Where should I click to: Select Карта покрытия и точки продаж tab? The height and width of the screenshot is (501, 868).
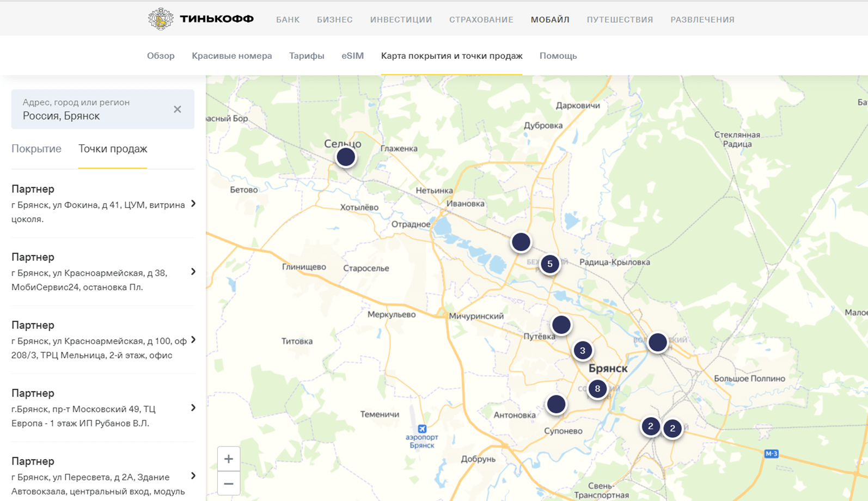pos(452,56)
